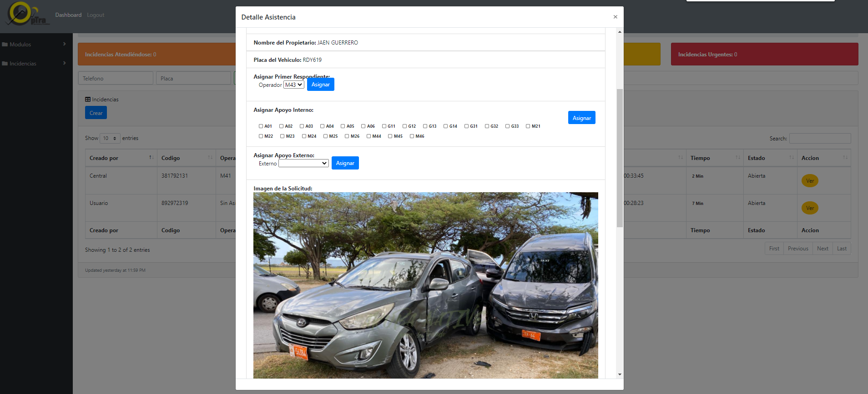Tick the A01 checkbox

coord(261,126)
